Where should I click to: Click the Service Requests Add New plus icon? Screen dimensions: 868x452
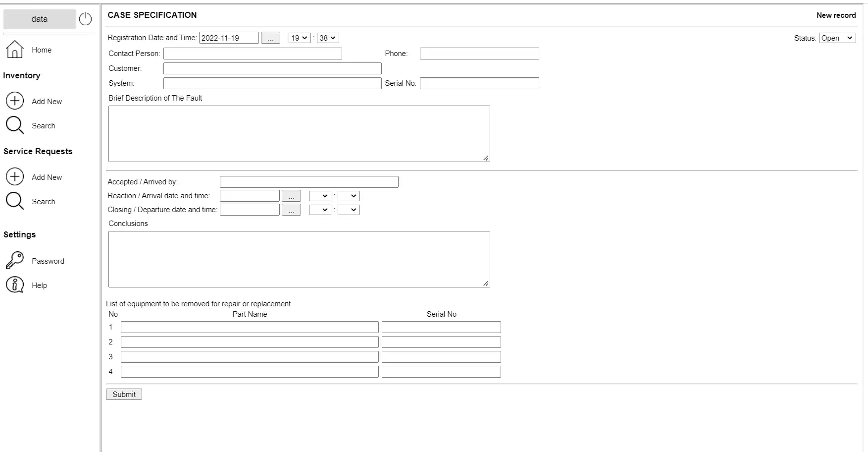(x=15, y=176)
